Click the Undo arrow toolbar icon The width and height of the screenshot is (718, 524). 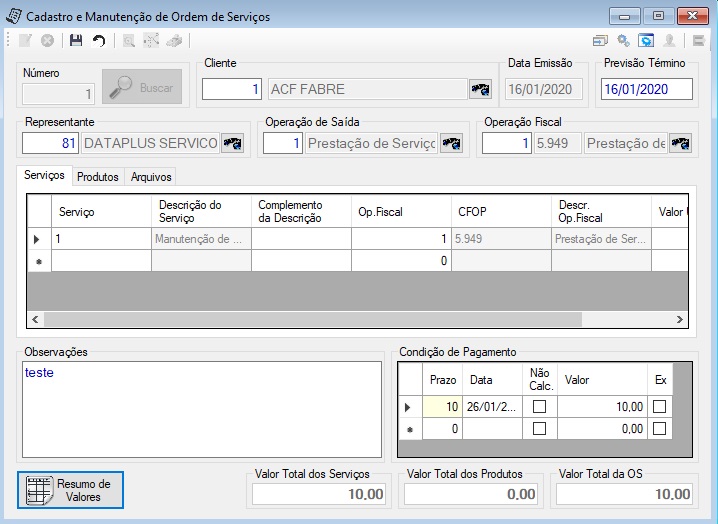tap(99, 41)
